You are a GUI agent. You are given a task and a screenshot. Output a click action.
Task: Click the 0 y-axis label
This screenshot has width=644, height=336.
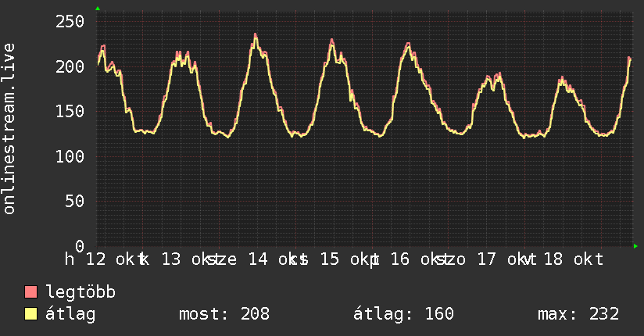tap(80, 246)
